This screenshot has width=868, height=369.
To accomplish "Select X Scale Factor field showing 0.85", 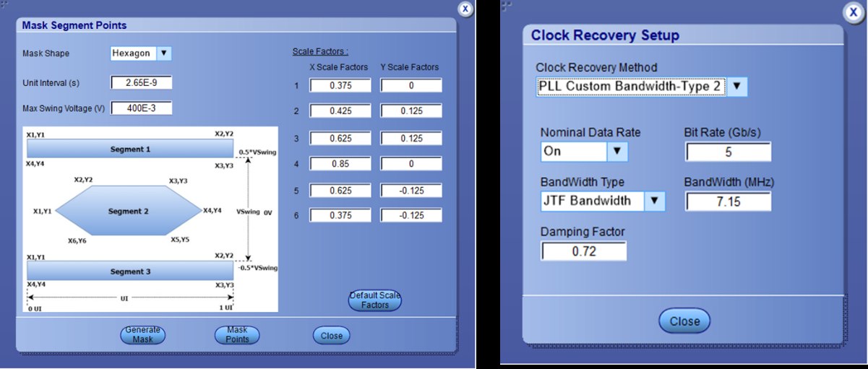I will 340,165.
